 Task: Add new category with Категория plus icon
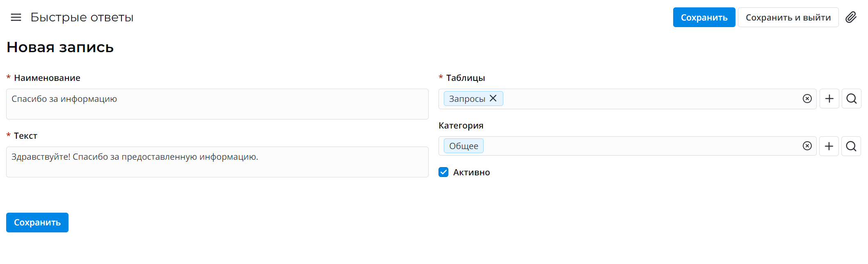coord(829,146)
